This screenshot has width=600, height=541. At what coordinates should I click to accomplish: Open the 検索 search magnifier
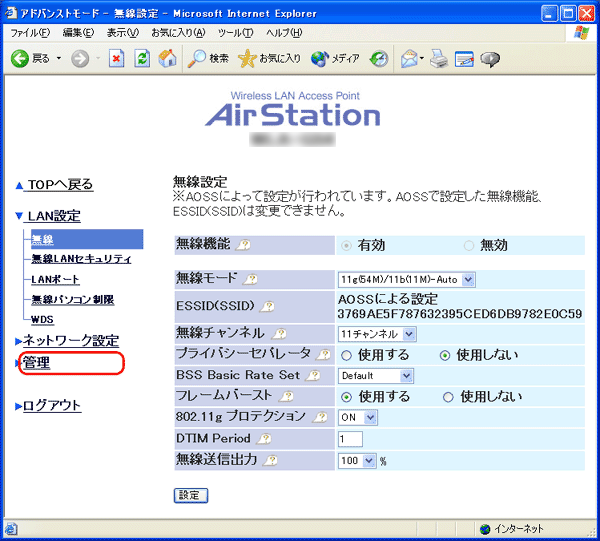(208, 59)
